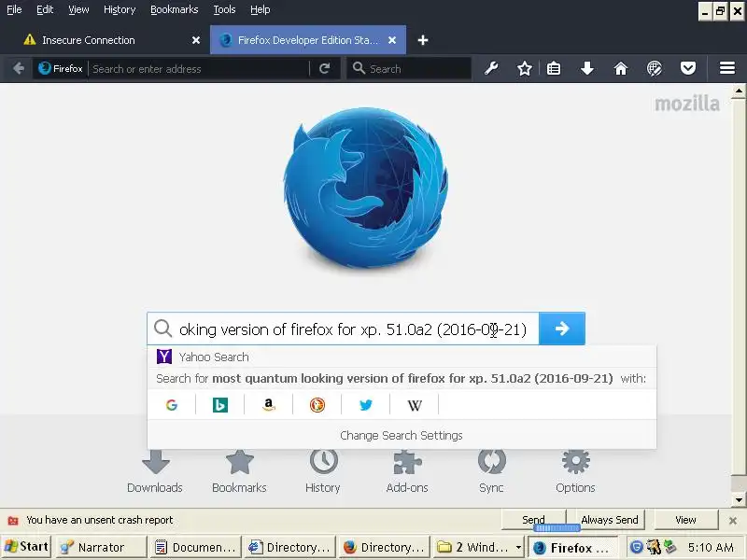Open the Tools menu
The image size is (747, 560).
coord(224,9)
